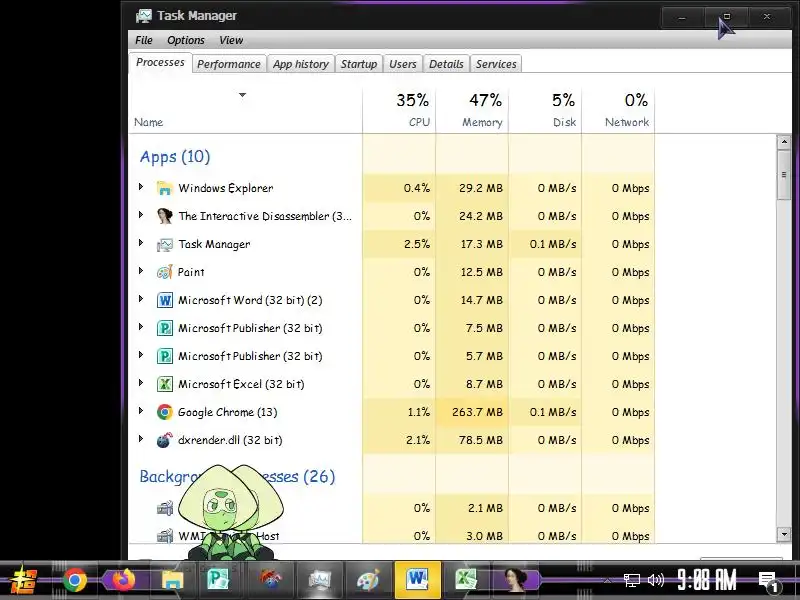Viewport: 800px width, 600px height.
Task: Switch to the Details tab
Action: coord(446,64)
